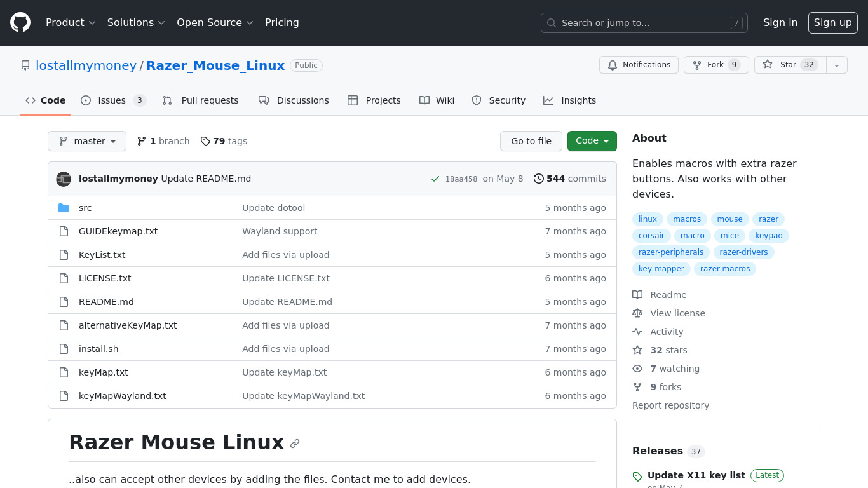Viewport: 868px width, 488px height.
Task: Open the Razer_Mouse_Linux repository link
Action: point(215,65)
